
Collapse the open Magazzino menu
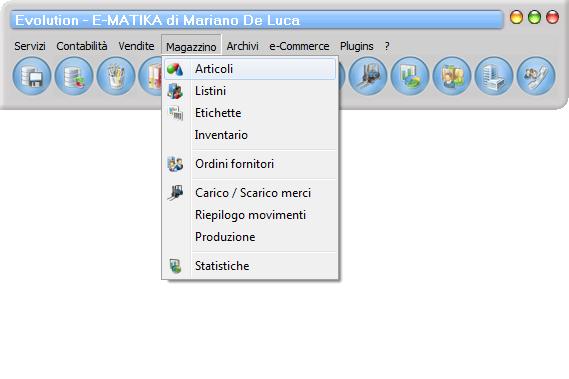pyautogui.click(x=191, y=46)
